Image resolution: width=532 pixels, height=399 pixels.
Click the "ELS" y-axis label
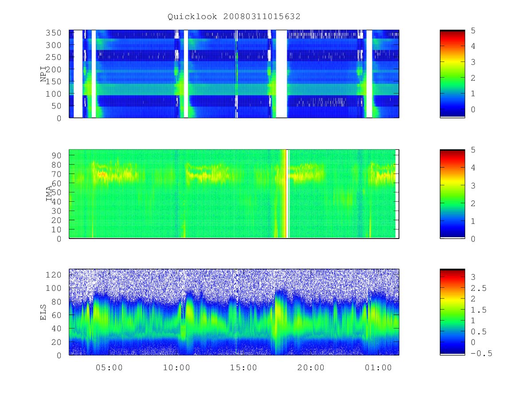pyautogui.click(x=44, y=312)
